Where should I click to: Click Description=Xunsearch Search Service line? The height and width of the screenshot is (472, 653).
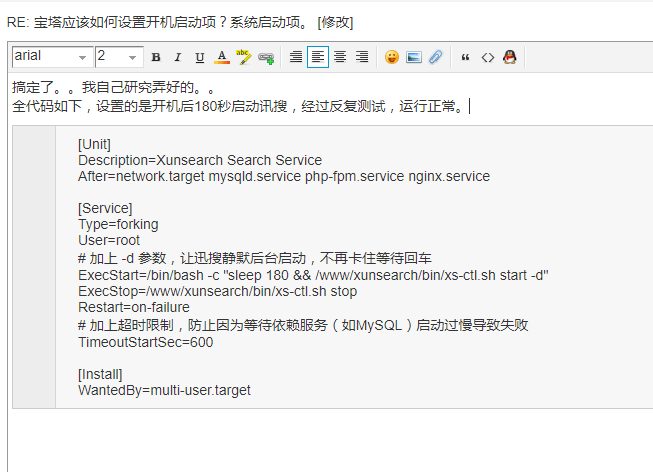click(x=200, y=160)
